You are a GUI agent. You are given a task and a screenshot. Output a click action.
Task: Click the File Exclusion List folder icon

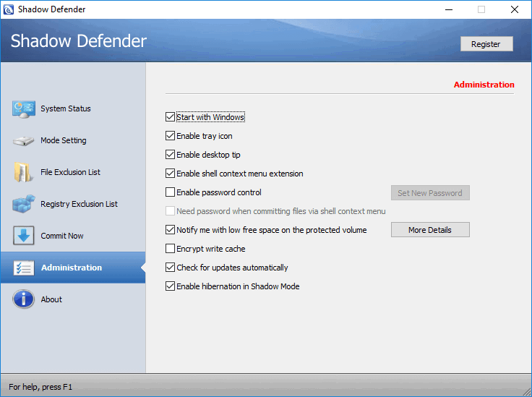[x=23, y=172]
